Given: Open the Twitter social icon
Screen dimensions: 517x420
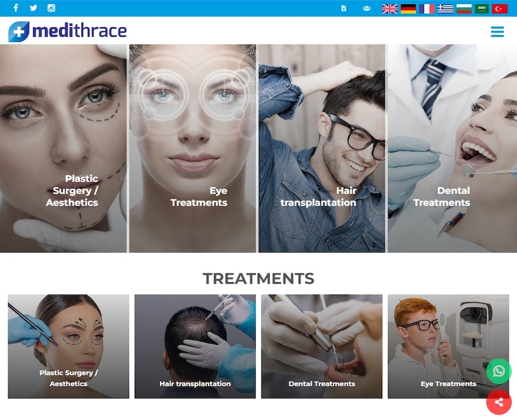Looking at the screenshot, I should pyautogui.click(x=33, y=8).
